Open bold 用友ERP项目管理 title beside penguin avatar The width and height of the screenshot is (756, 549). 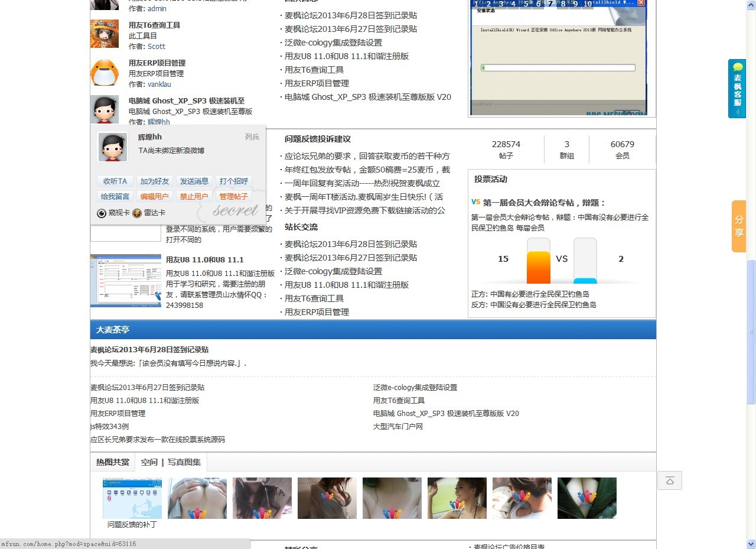(157, 63)
